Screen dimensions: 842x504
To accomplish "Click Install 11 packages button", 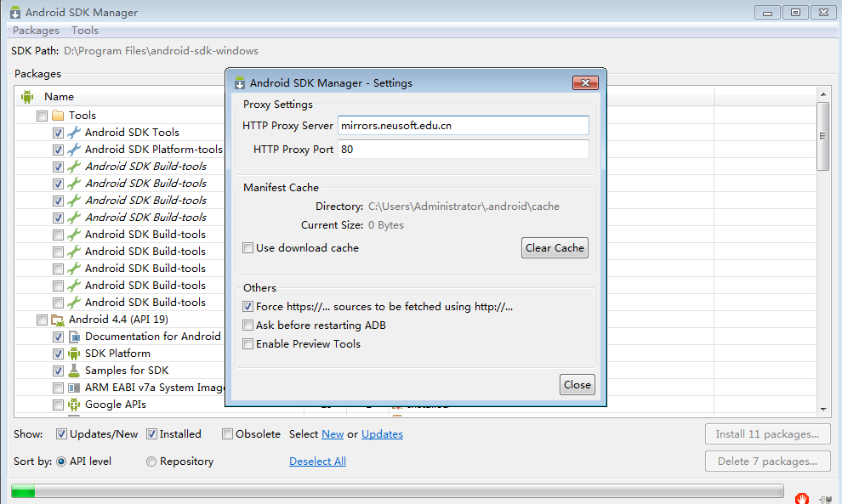I will pos(767,434).
